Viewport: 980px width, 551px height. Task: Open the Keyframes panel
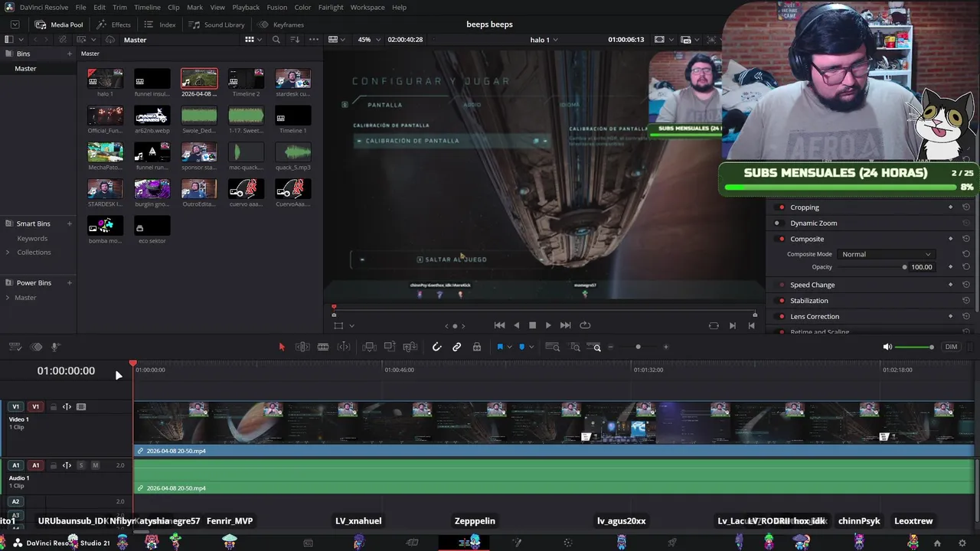coord(281,24)
